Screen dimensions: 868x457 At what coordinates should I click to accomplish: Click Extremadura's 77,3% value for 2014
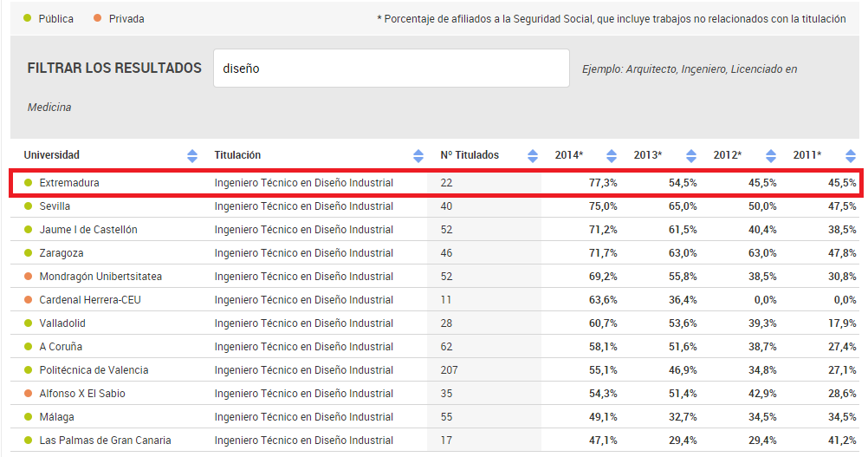pos(603,183)
